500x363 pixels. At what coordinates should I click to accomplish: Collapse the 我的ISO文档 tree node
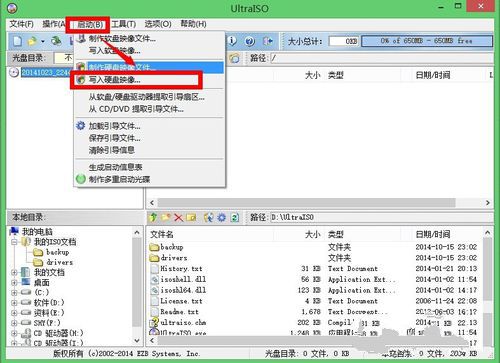(x=14, y=242)
